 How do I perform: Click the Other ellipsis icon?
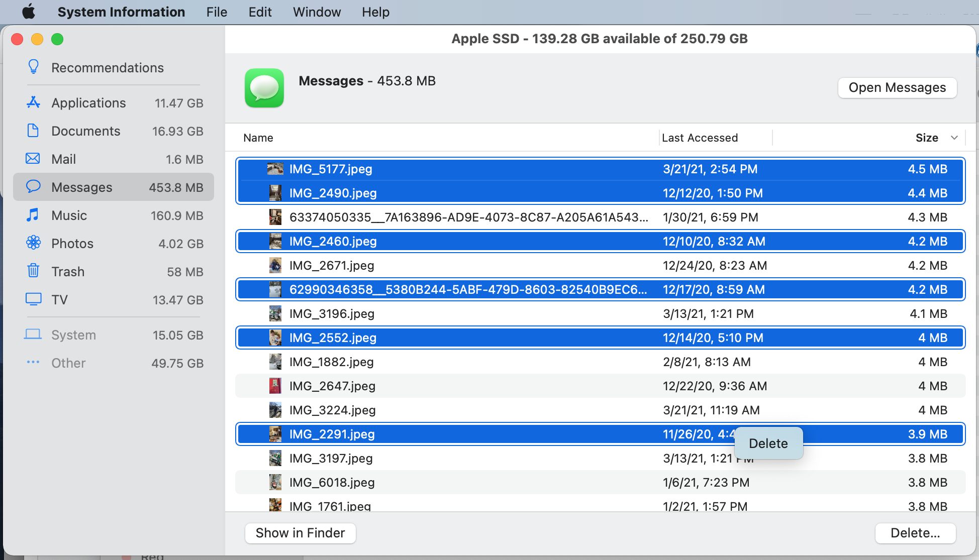(x=33, y=362)
